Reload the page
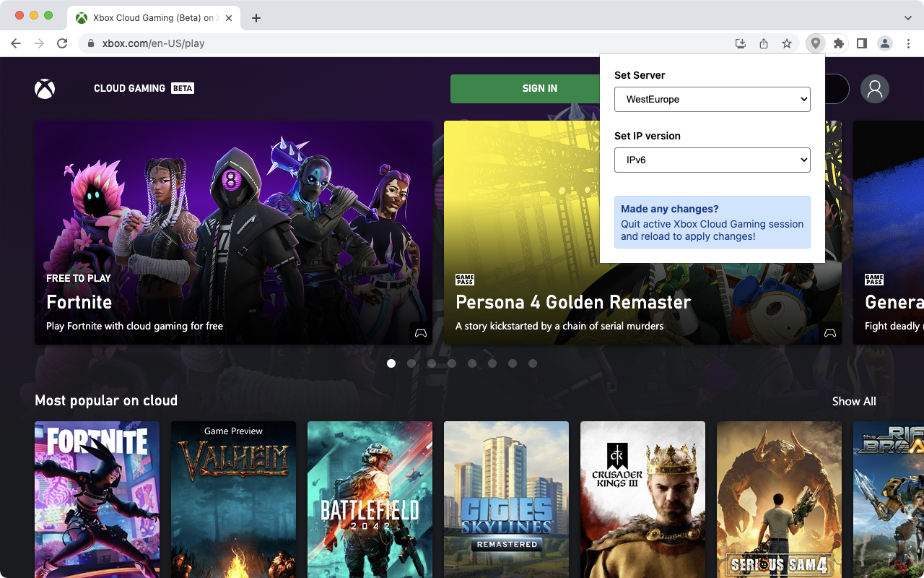Image resolution: width=924 pixels, height=578 pixels. click(62, 43)
